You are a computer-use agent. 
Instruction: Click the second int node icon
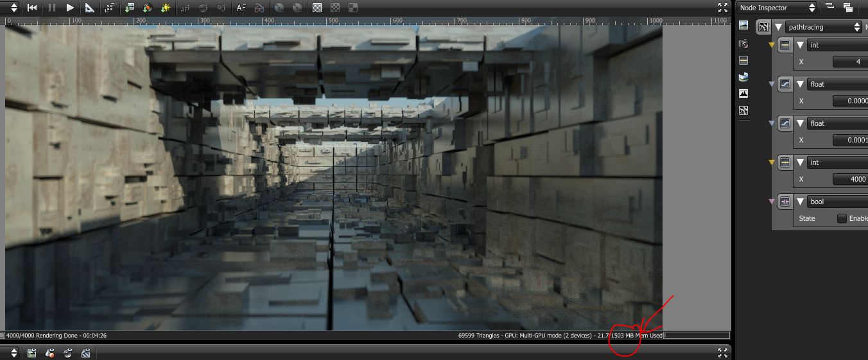tap(785, 162)
